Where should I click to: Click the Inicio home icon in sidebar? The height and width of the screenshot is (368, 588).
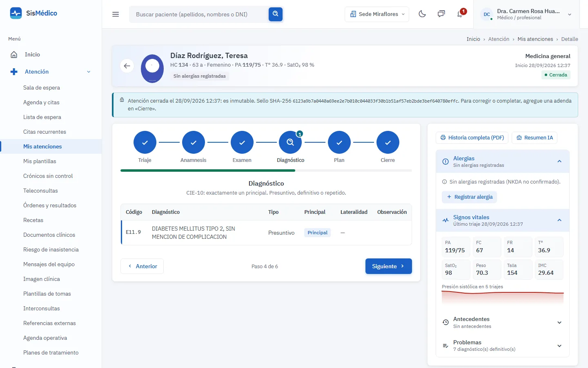(x=14, y=54)
